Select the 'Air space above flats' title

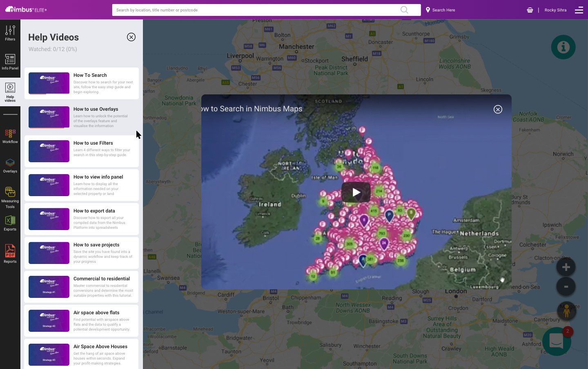(x=97, y=313)
